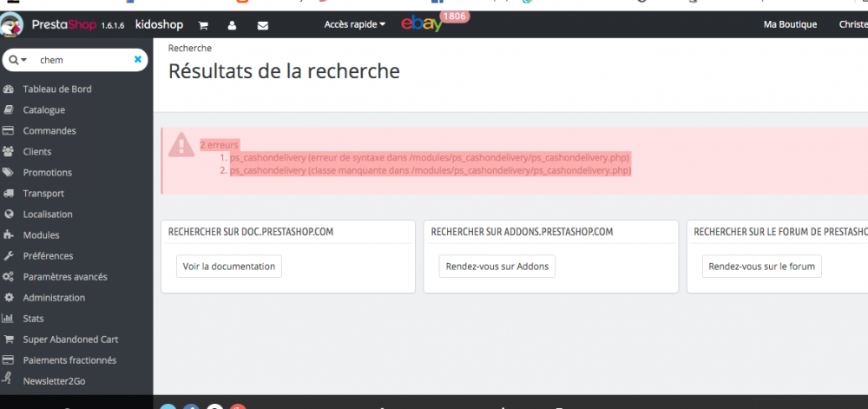This screenshot has width=868, height=409.
Task: Click the Promotions tag icon
Action: click(9, 173)
